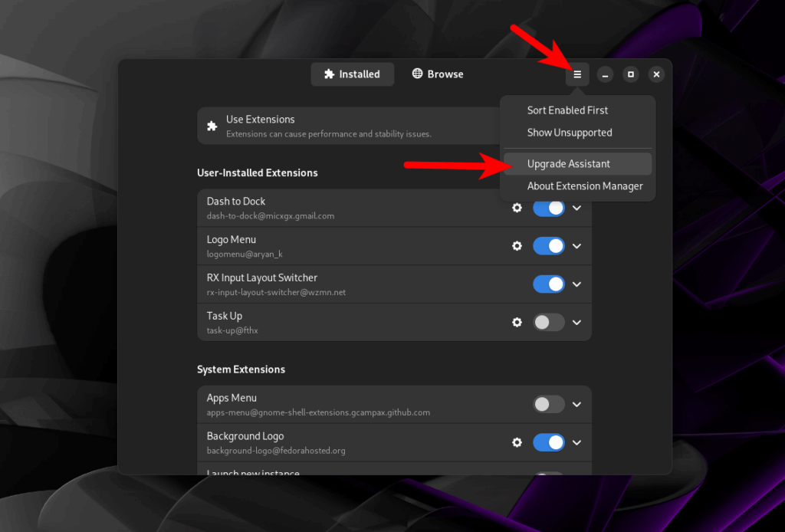Open Logo Menu settings gear
The image size is (785, 532).
point(517,246)
